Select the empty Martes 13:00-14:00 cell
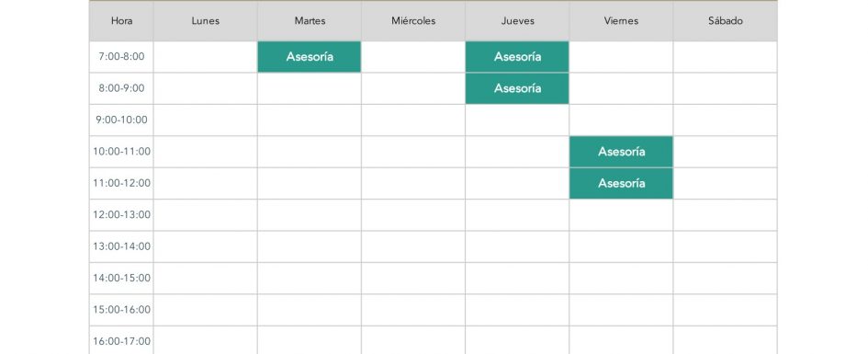Viewport: 868px width, 354px height. (310, 246)
